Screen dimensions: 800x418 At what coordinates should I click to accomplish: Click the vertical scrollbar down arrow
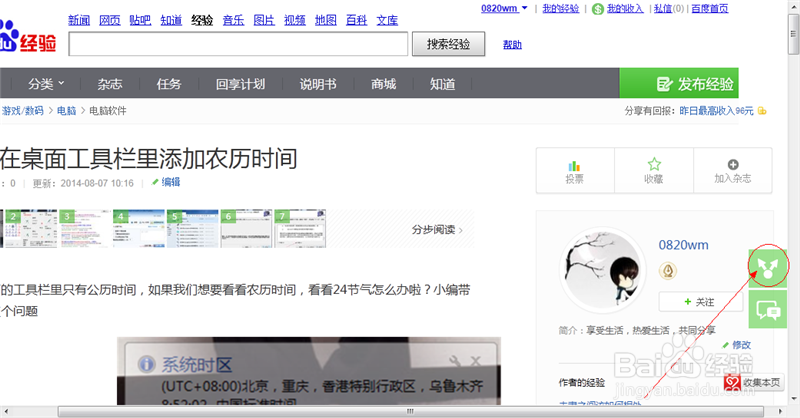[793, 399]
